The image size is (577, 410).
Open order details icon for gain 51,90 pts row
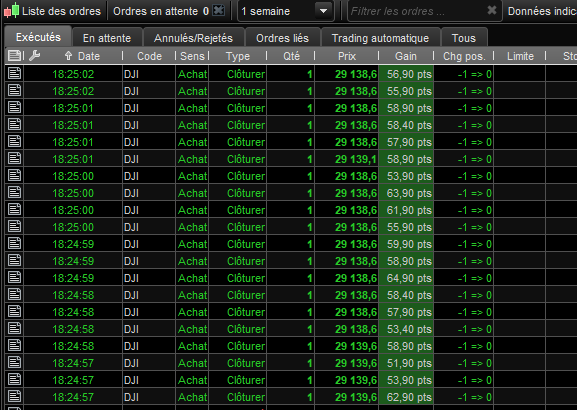[x=14, y=363]
